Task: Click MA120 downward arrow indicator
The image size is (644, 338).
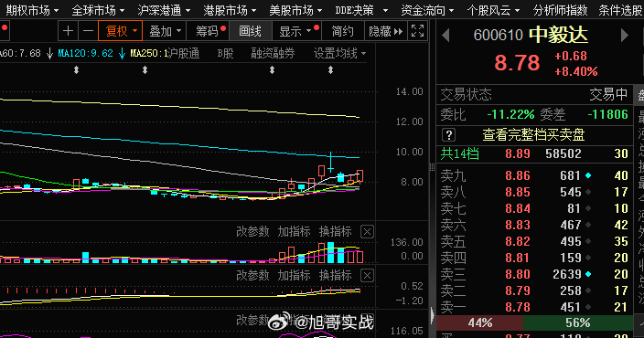Action: coord(122,53)
